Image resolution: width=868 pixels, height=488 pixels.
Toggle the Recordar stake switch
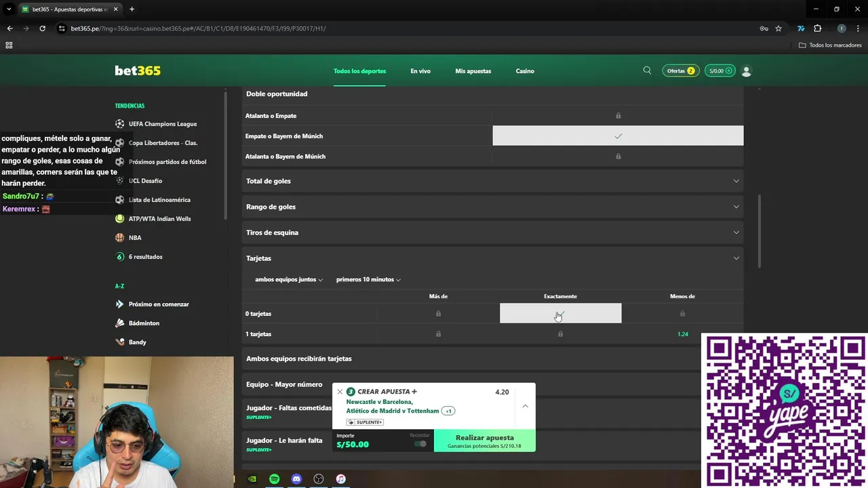point(420,444)
